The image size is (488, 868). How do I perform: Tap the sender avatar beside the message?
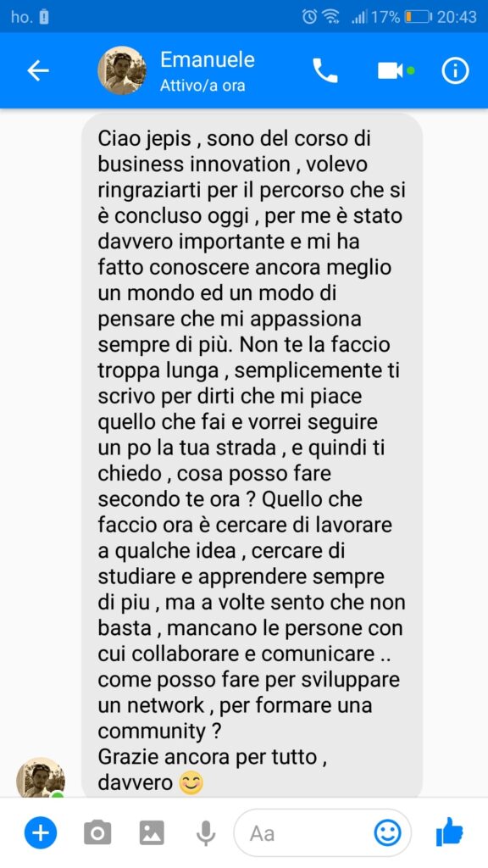(41, 777)
